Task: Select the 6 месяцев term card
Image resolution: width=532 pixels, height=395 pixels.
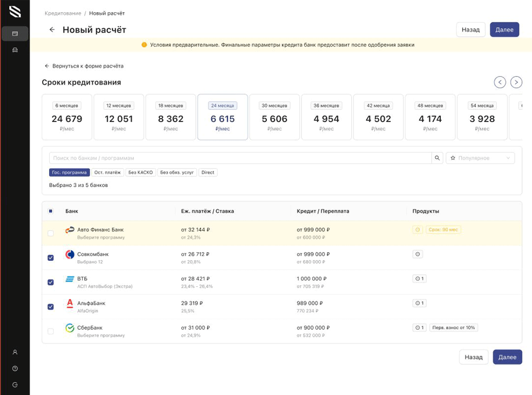Action: click(x=67, y=117)
